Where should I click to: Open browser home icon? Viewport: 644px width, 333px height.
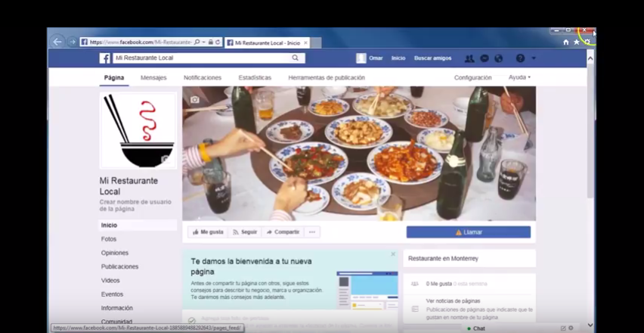point(565,42)
